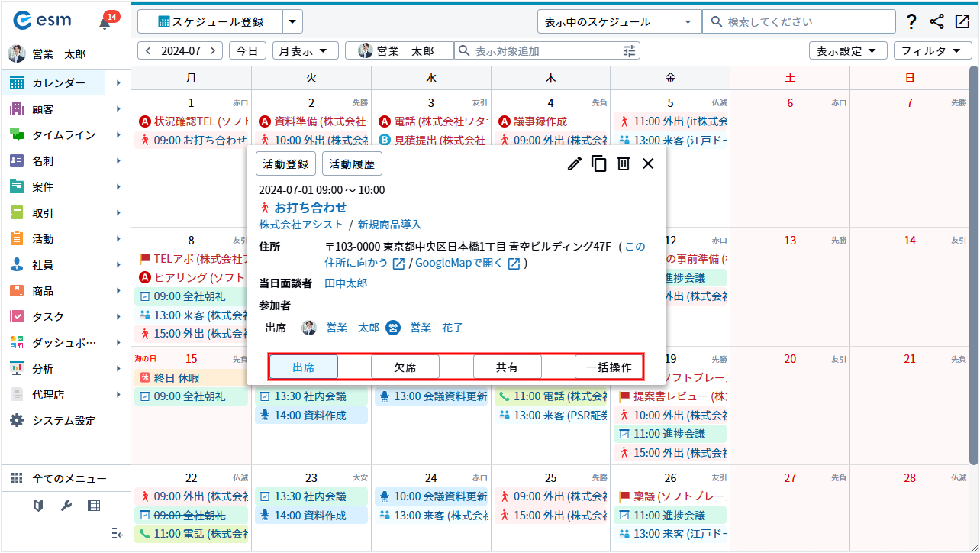Open the フィルタ dropdown

point(930,51)
